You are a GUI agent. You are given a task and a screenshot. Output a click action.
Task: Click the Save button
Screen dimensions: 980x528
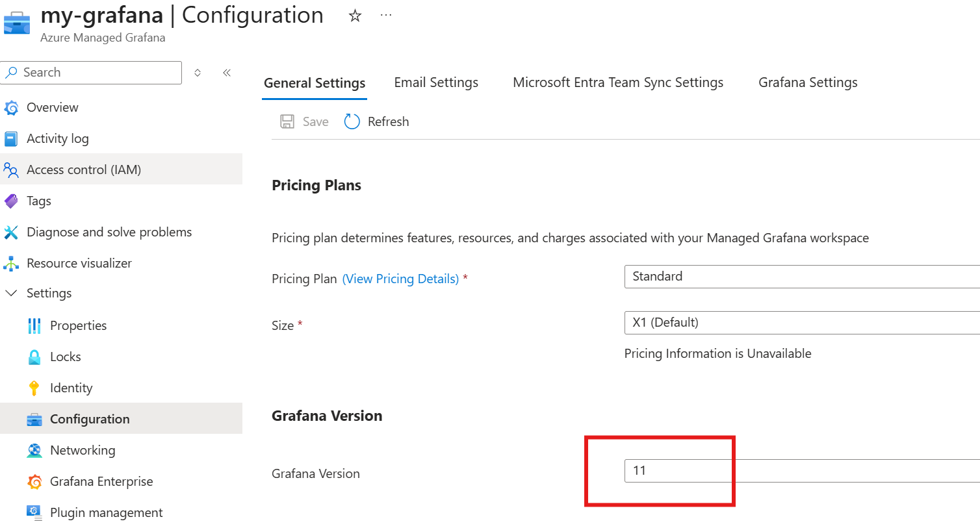(305, 121)
